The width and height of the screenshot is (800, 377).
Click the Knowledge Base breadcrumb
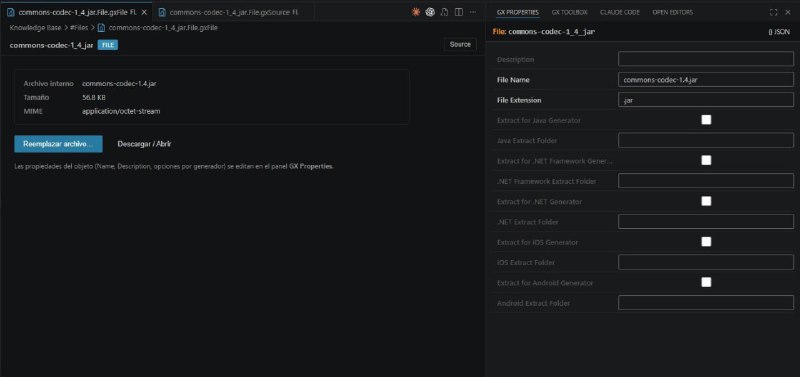35,28
